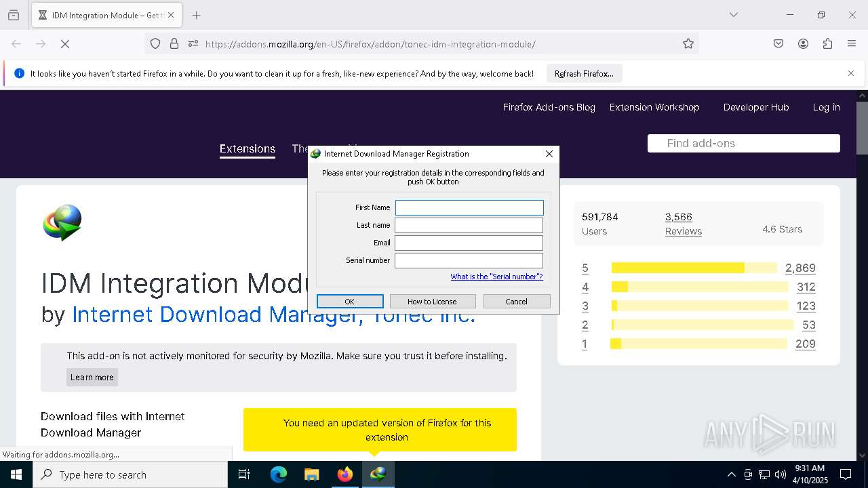The height and width of the screenshot is (488, 868).
Task: Click the taskbar search box
Action: coord(130,474)
